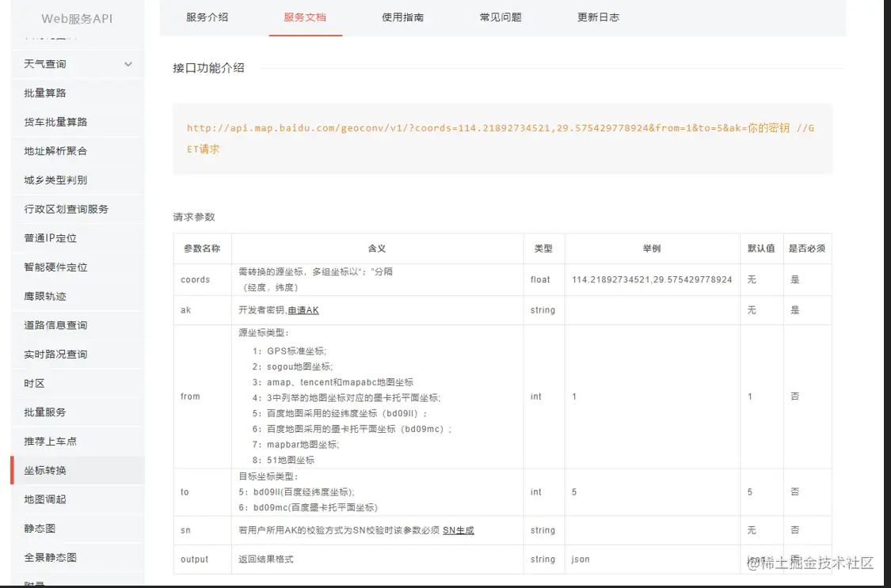Click the '8：51地图坐标' line

click(x=284, y=461)
